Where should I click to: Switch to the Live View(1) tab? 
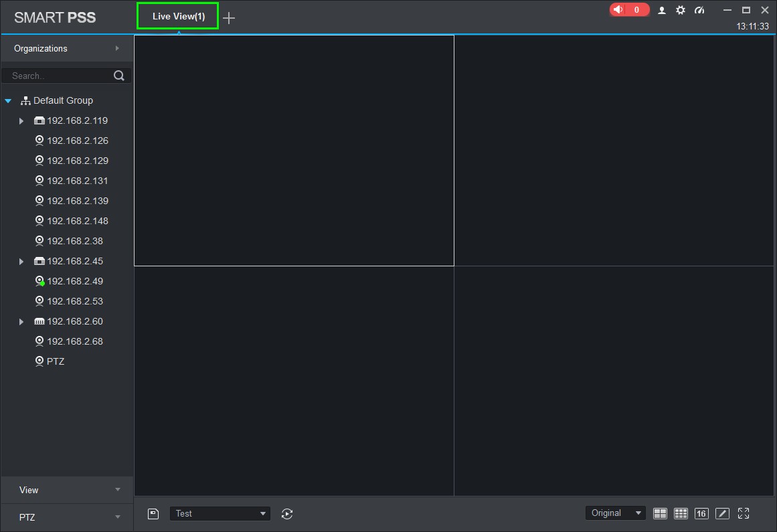(x=178, y=16)
